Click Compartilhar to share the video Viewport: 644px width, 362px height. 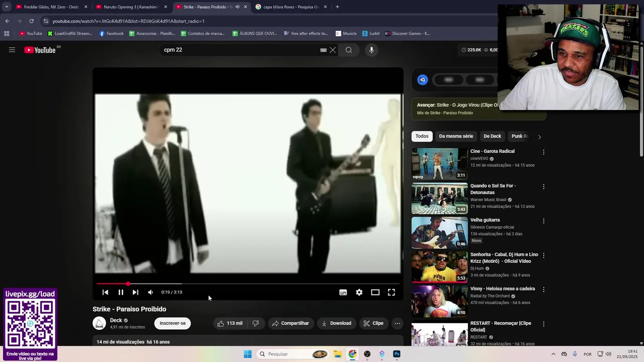[291, 323]
